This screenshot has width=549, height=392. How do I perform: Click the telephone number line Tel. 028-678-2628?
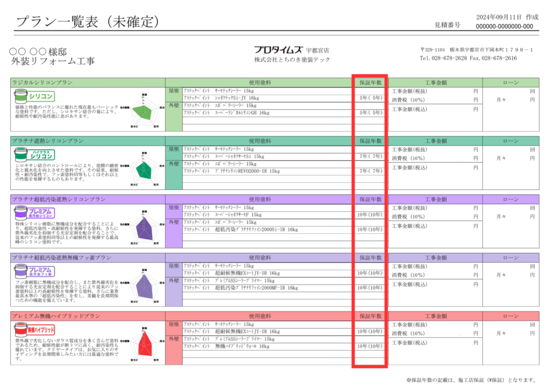[443, 58]
